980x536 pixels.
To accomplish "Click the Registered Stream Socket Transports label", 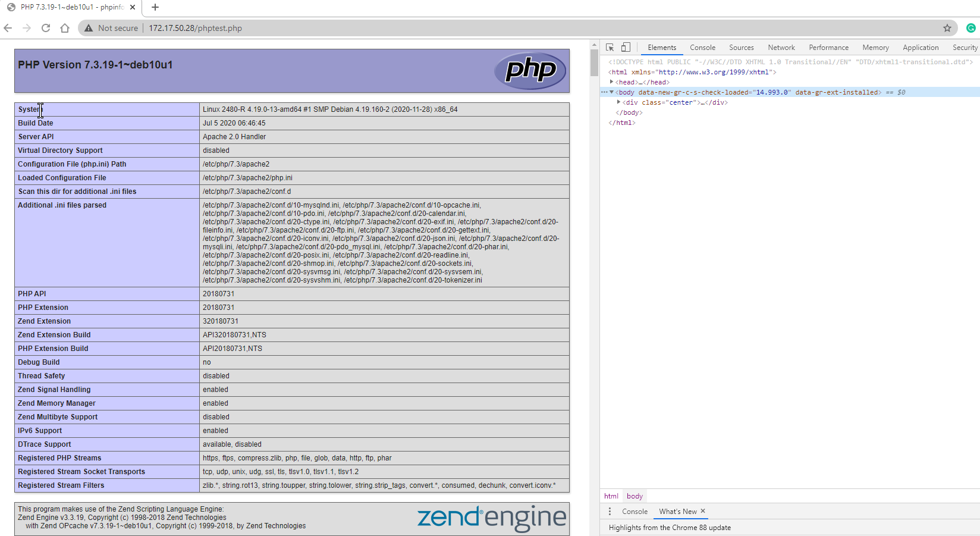I will pos(81,472).
